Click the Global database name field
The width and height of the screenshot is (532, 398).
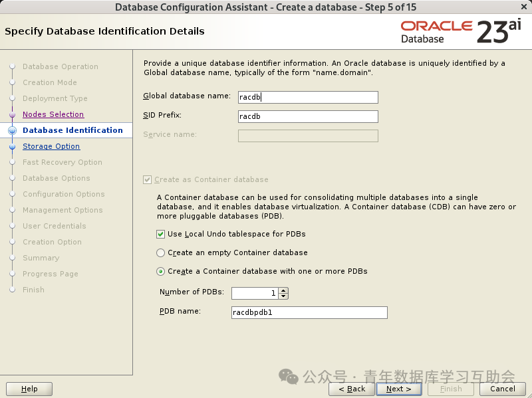(x=308, y=97)
